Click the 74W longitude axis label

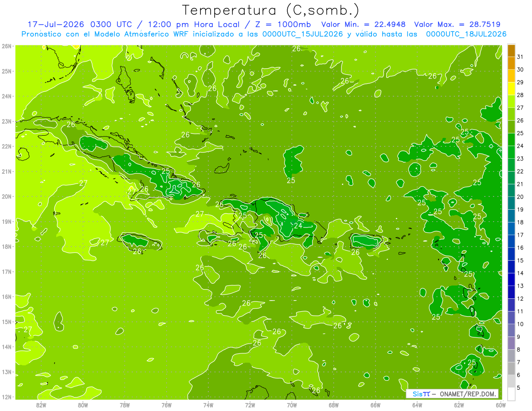(208, 405)
